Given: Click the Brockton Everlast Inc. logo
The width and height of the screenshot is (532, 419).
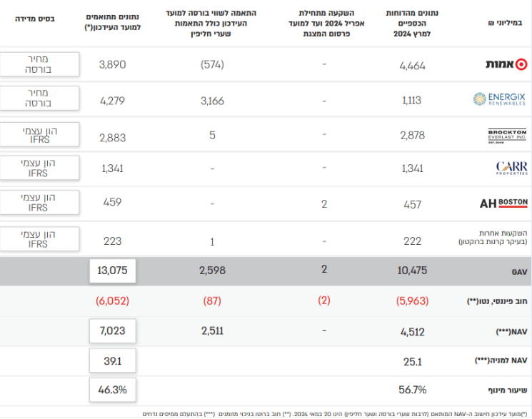Looking at the screenshot, I should (x=507, y=136).
